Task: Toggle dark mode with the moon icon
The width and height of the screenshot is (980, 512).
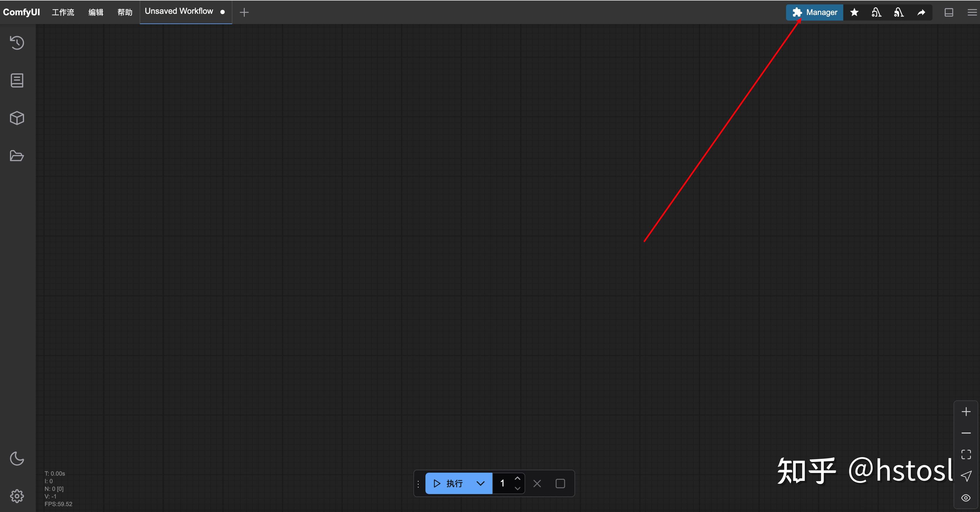Action: click(x=17, y=458)
